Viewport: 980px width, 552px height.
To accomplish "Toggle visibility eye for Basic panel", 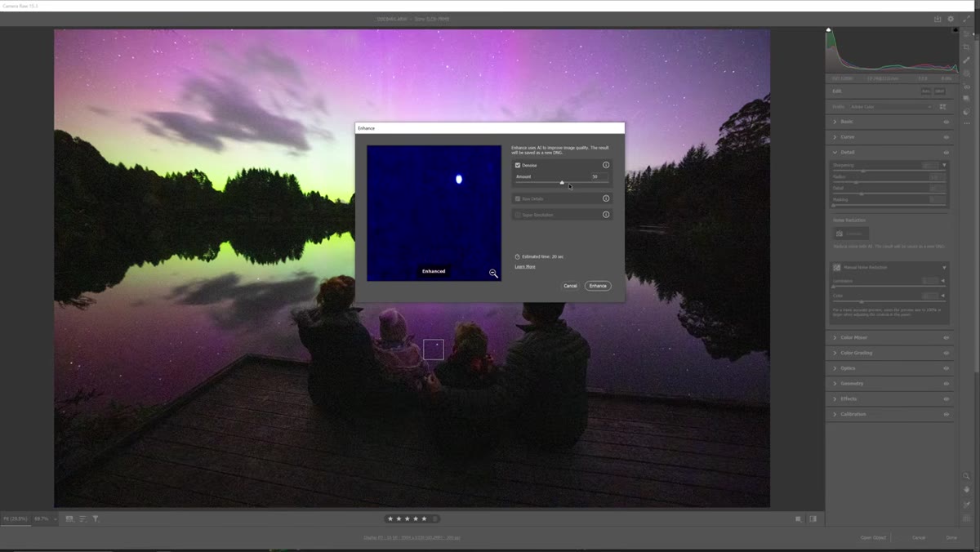I will [x=947, y=122].
